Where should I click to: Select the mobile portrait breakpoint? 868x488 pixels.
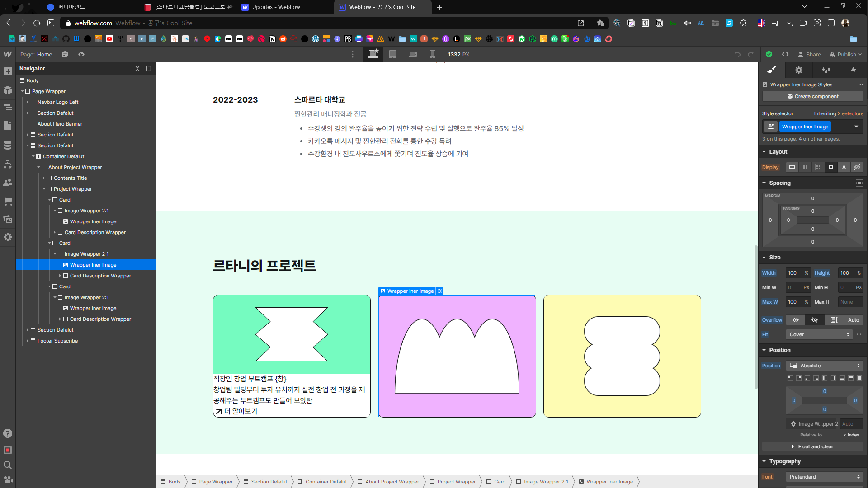(x=433, y=54)
